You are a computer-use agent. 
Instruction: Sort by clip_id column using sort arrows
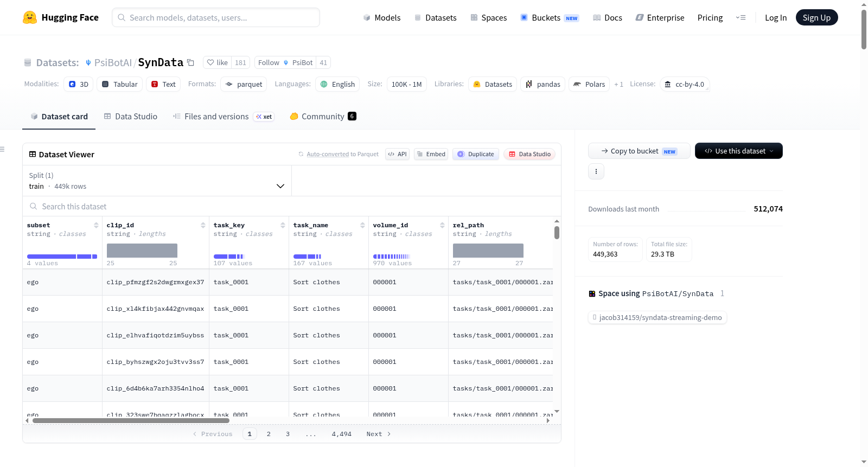click(x=203, y=225)
